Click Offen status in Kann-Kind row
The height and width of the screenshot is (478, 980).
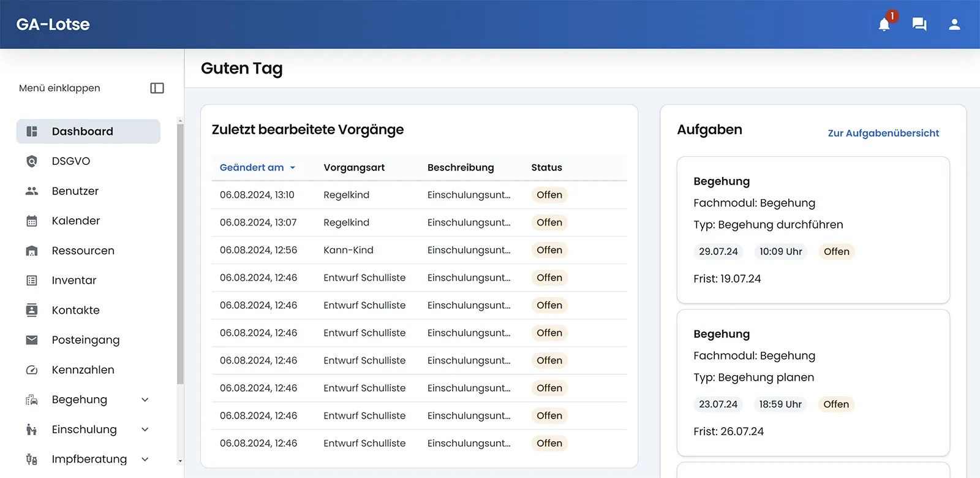(549, 250)
